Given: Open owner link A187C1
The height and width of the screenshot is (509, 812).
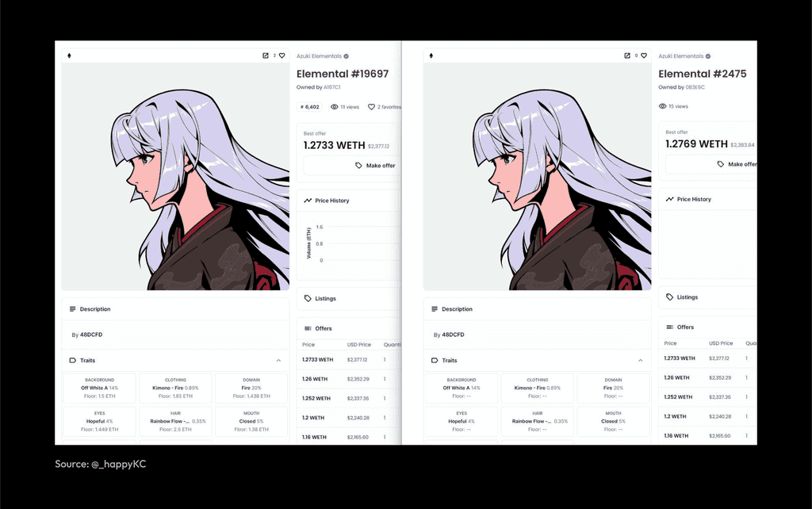Looking at the screenshot, I should click(x=332, y=87).
